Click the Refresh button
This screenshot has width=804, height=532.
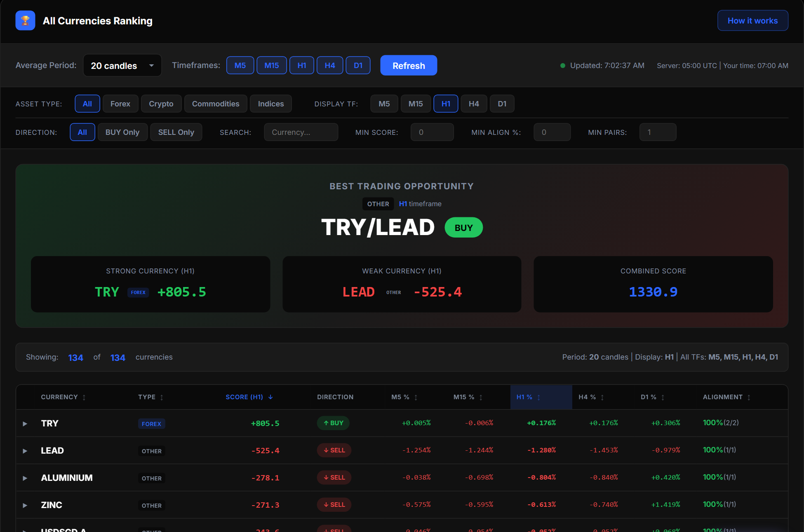pyautogui.click(x=409, y=65)
